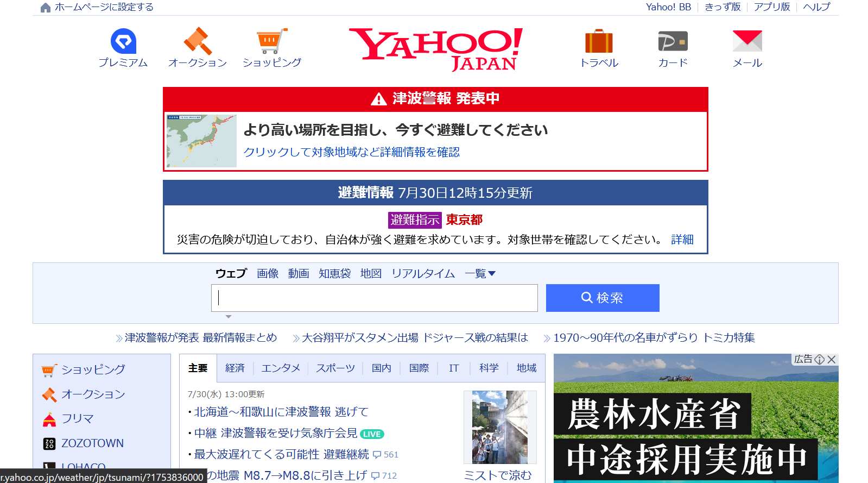Click the ZOZOTOWN icon in sidebar

point(49,444)
